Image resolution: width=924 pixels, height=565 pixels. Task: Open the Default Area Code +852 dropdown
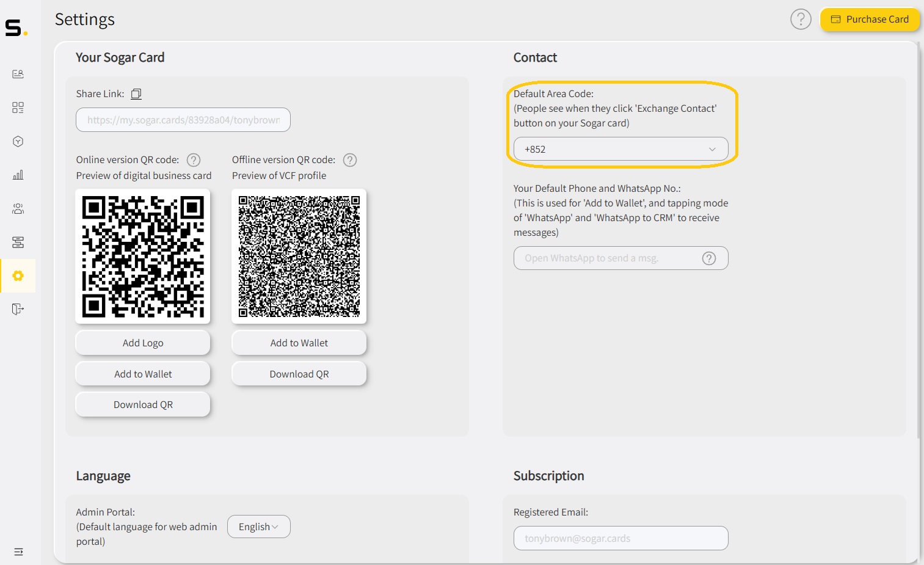pos(620,149)
